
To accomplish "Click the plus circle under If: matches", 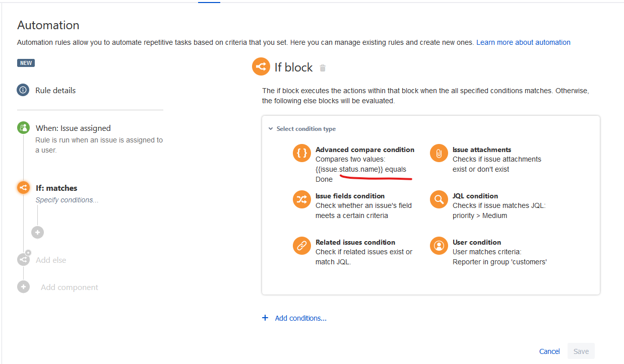I will point(37,232).
